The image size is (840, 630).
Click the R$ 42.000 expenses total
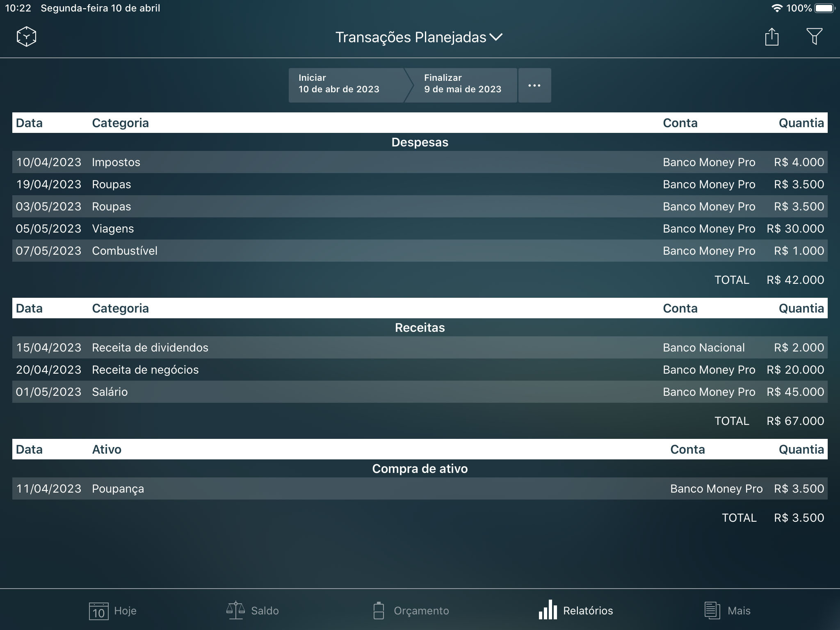tap(795, 280)
